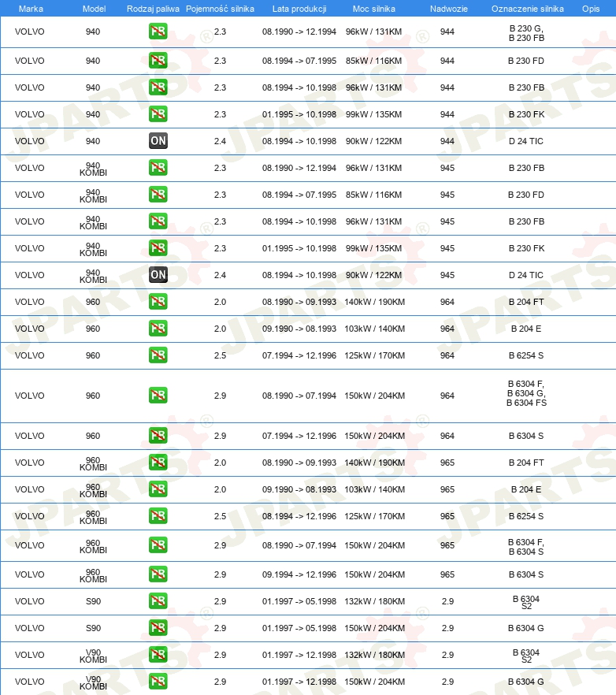Click the petrol icon for 940 KOMBI 96kW 08.1994–10.1998
Screen dimensions: 616x695
click(x=158, y=221)
